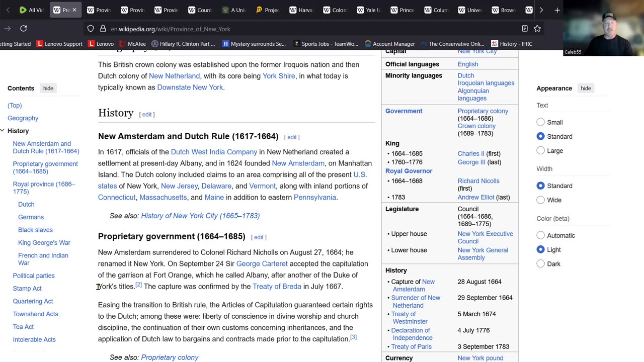Select Standard text size
Screen dimensions: 644x362
[540, 136]
